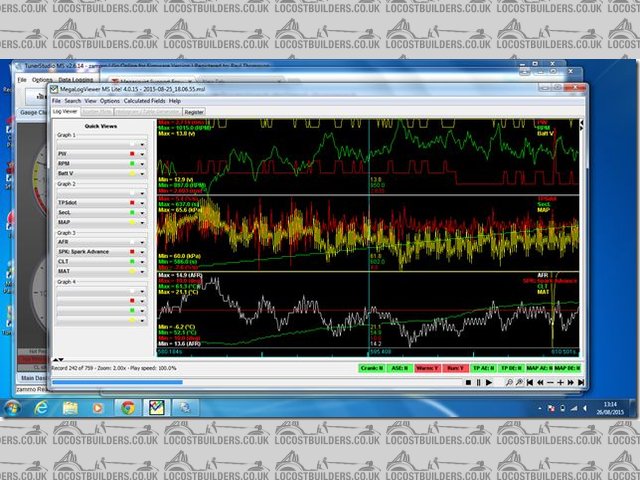The width and height of the screenshot is (640, 480).
Task: Open the Calculated Fields menu
Action: [x=145, y=101]
